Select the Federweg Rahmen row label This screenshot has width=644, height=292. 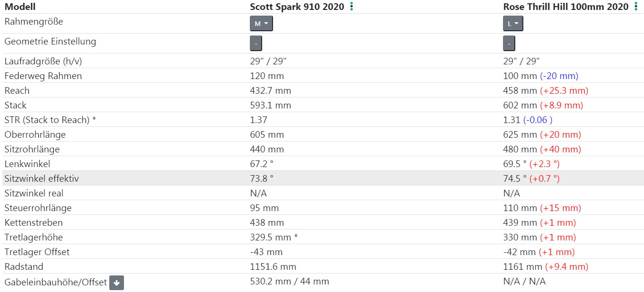tap(43, 76)
